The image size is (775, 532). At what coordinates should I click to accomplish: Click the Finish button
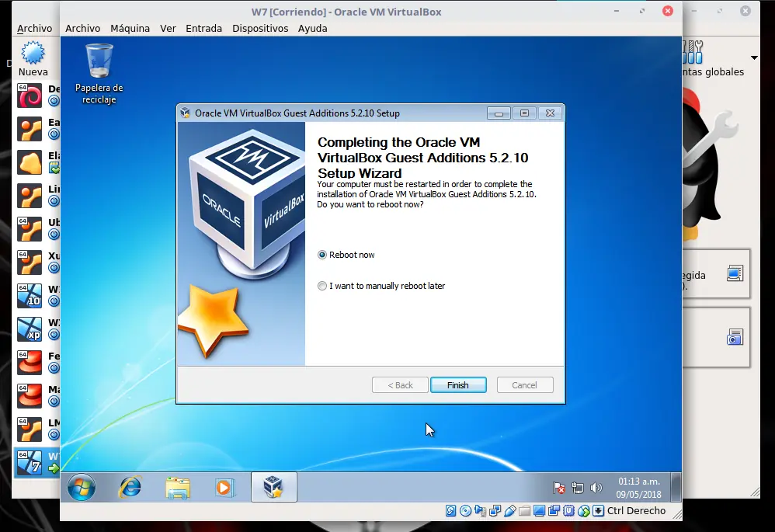point(458,385)
